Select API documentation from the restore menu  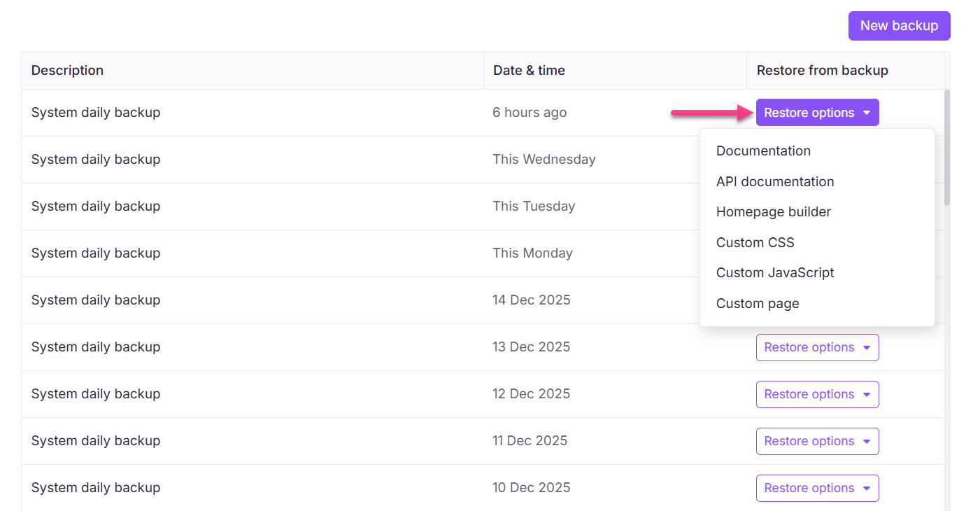pyautogui.click(x=774, y=181)
